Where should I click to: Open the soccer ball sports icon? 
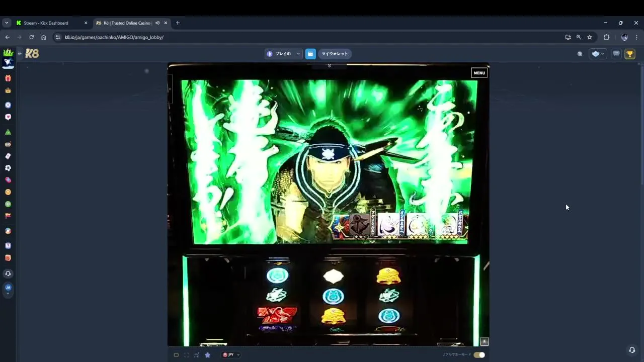(x=8, y=168)
